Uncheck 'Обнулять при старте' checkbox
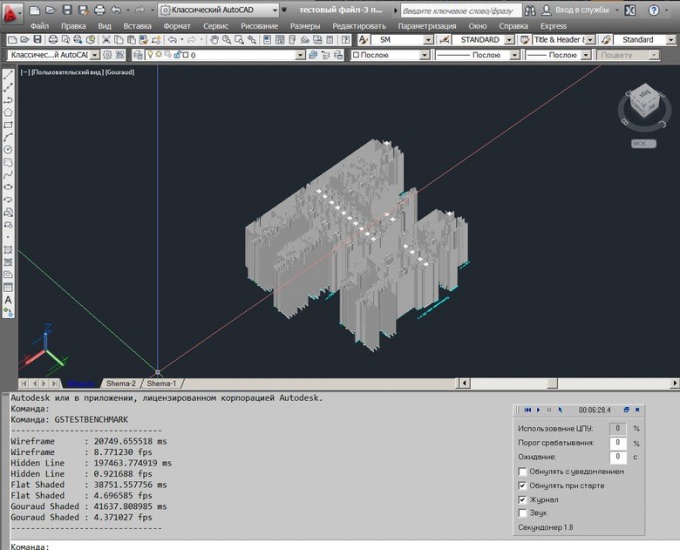The height and width of the screenshot is (550, 680). click(x=523, y=485)
